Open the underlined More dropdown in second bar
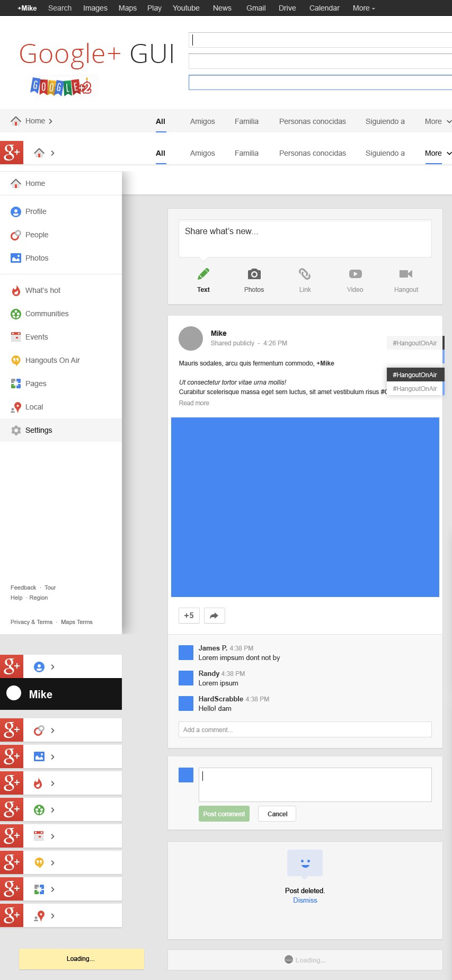Screen dimensions: 452x980 click(438, 153)
